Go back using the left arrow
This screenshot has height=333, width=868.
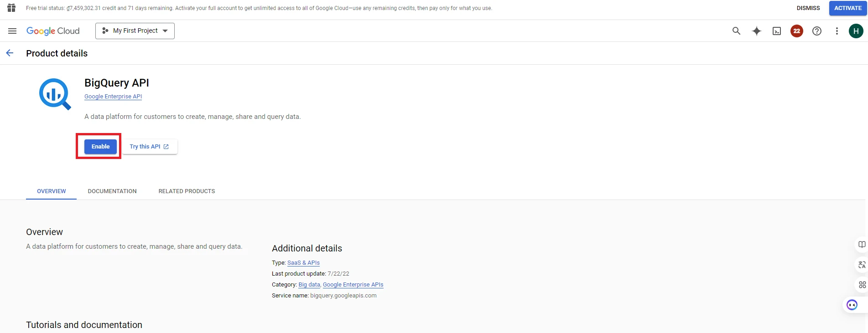tap(10, 53)
